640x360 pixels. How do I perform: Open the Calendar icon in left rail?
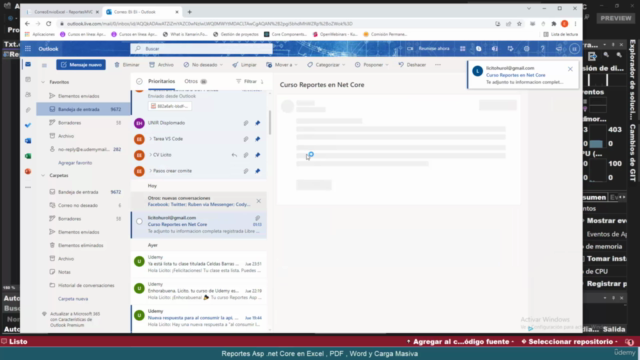coord(28,79)
